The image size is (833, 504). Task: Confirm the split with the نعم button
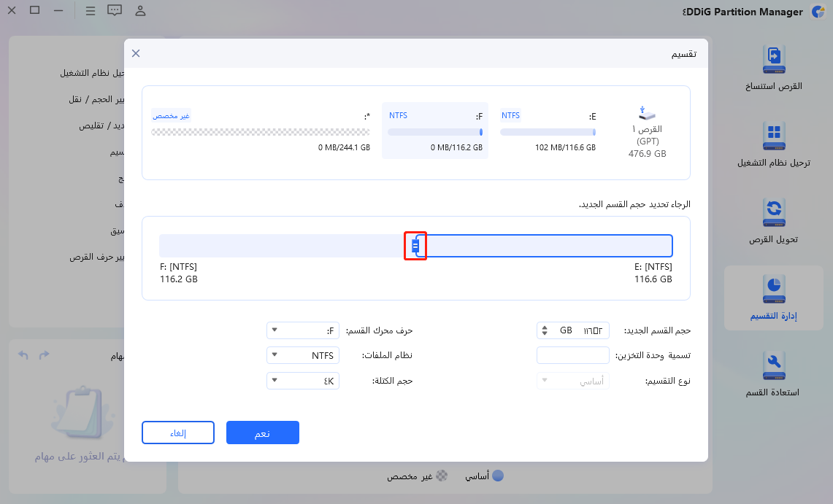click(262, 432)
